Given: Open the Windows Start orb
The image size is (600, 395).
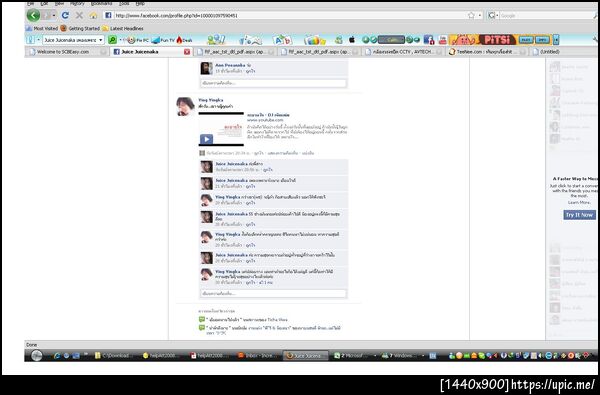Looking at the screenshot, I should click(36, 356).
